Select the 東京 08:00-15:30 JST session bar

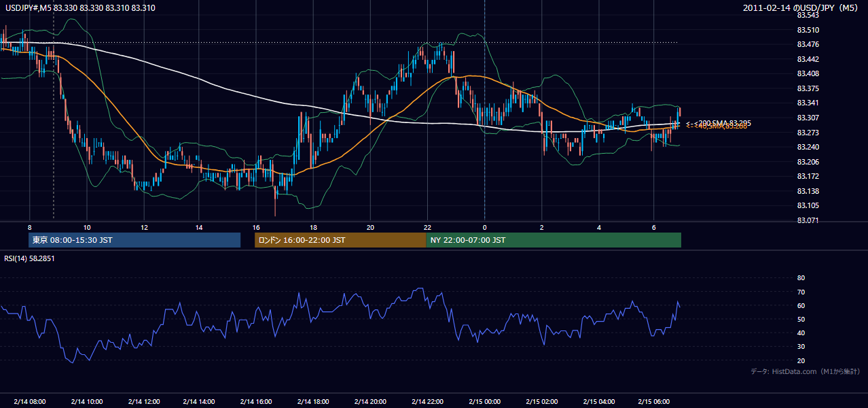click(x=134, y=240)
